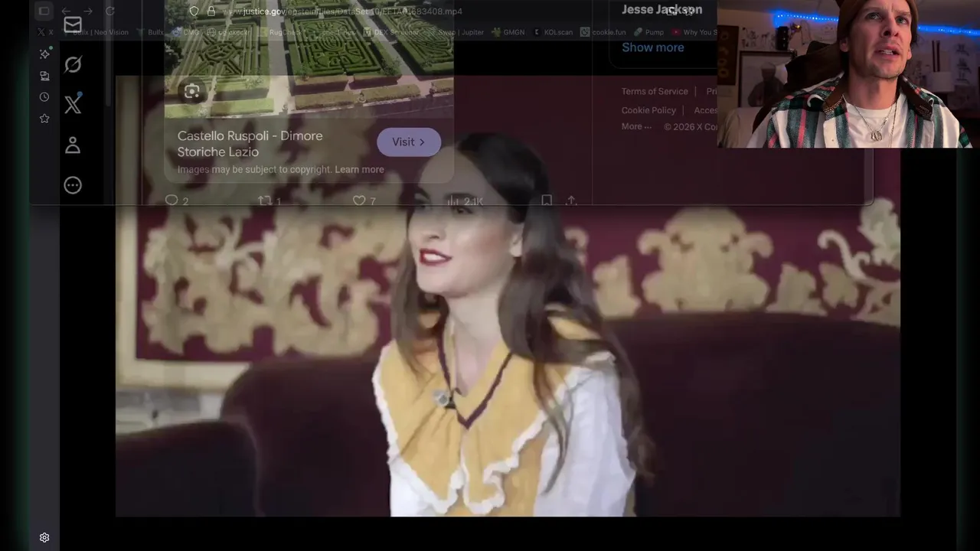The image size is (980, 551).
Task: Open the cookie.fun bookmark
Action: pos(603,32)
